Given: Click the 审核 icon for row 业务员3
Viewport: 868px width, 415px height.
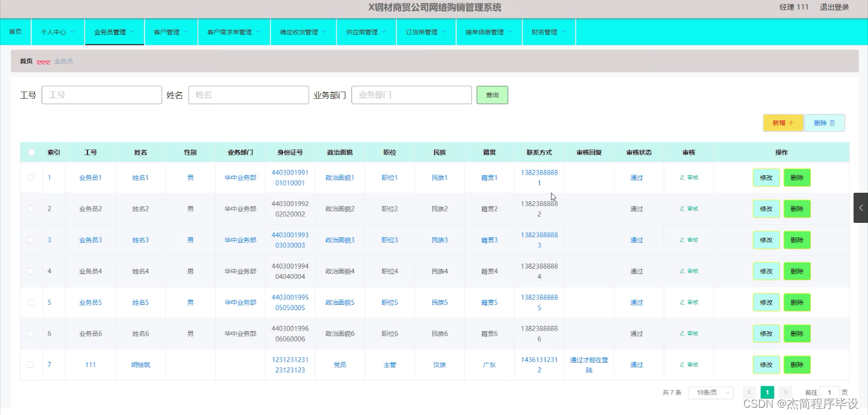Looking at the screenshot, I should (688, 240).
